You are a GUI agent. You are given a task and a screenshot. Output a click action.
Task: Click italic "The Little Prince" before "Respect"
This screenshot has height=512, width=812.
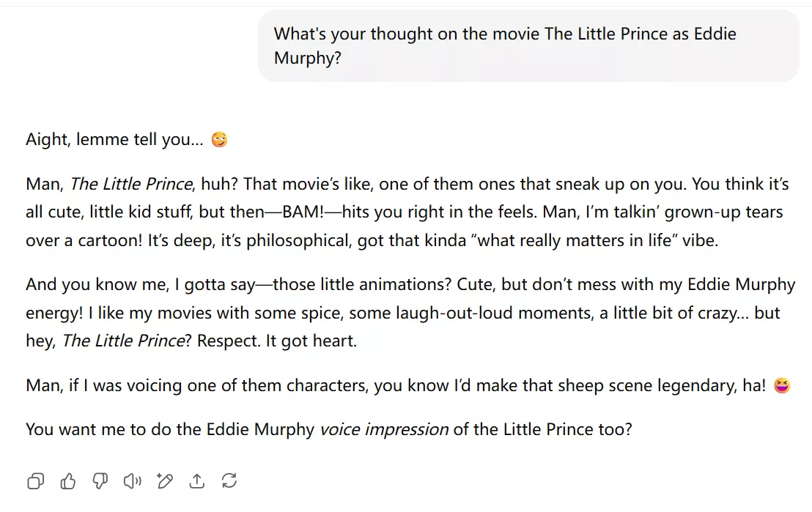coord(123,341)
